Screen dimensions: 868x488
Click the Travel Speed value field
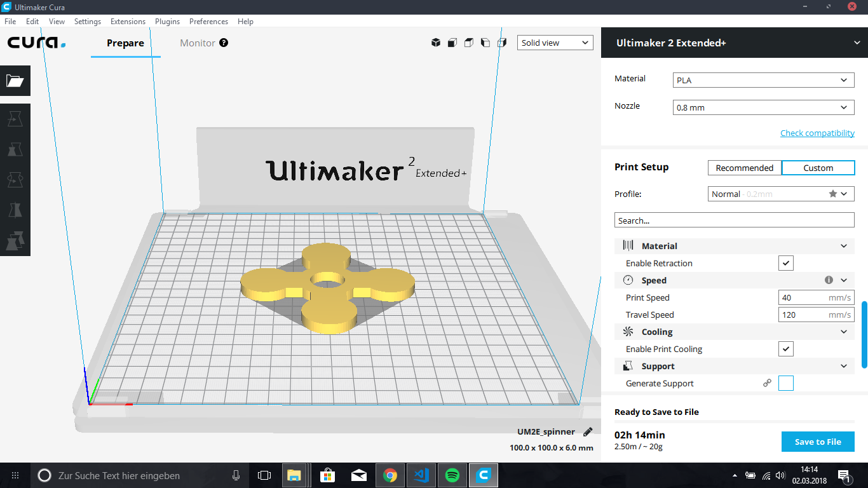pyautogui.click(x=817, y=315)
